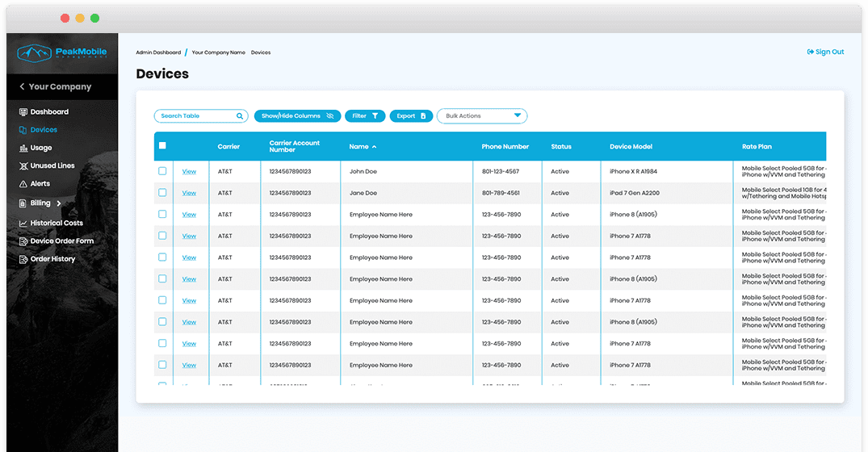Open Order History in the sidebar

tap(52, 259)
